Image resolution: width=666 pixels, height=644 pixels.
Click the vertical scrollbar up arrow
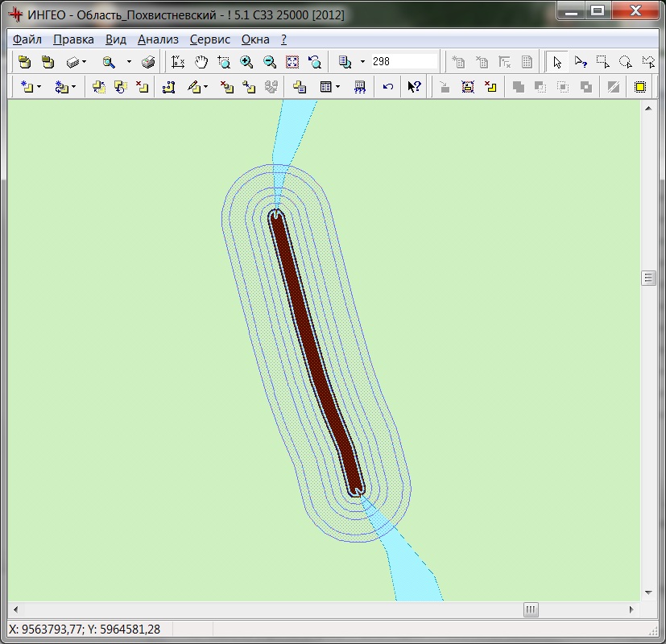(648, 108)
